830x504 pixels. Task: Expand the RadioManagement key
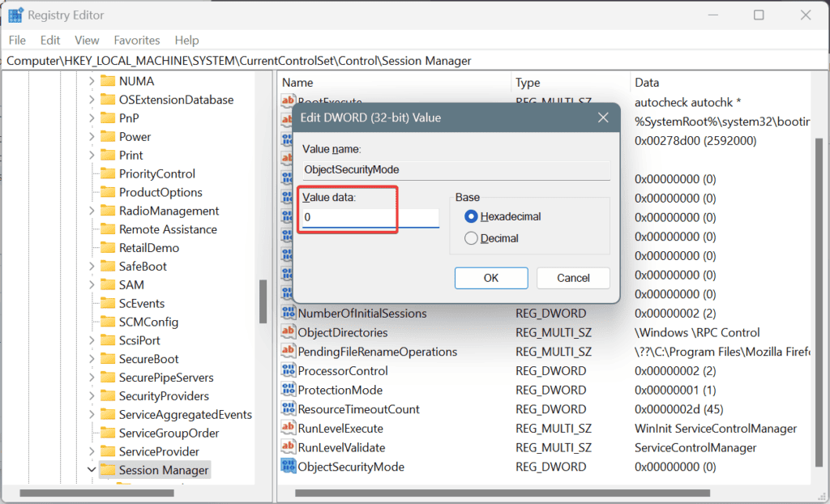(92, 211)
